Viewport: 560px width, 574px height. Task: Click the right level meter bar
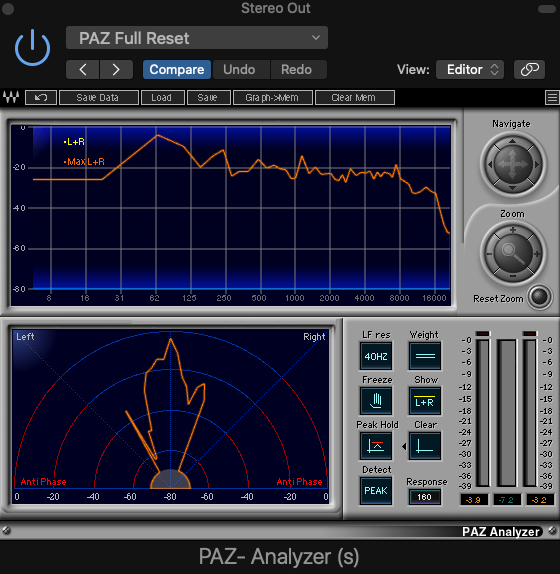pyautogui.click(x=530, y=413)
